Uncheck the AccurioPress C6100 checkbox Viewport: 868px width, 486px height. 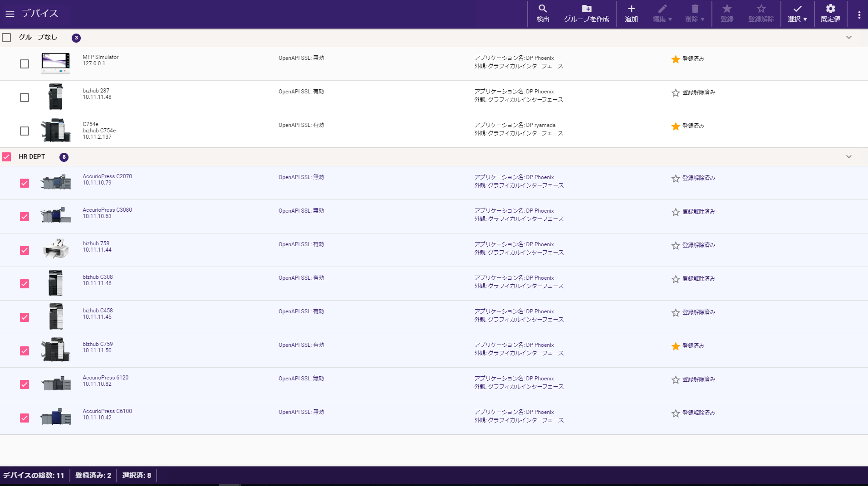coord(25,418)
